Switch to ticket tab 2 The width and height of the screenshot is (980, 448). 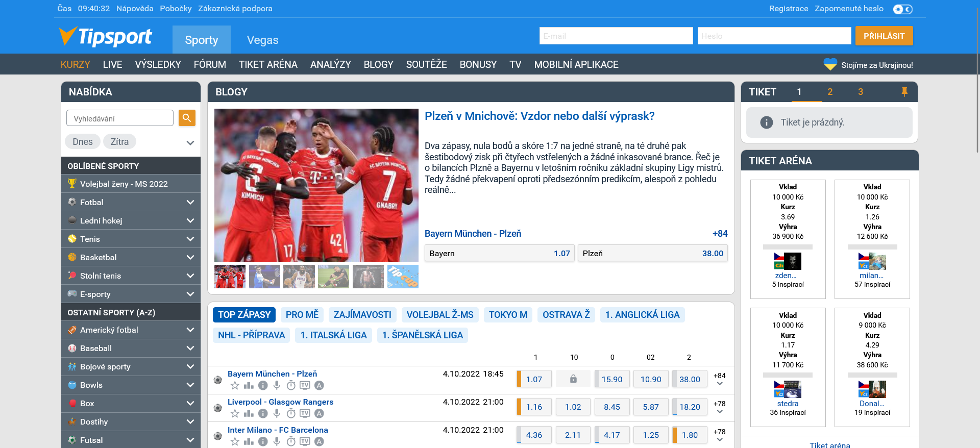[830, 92]
